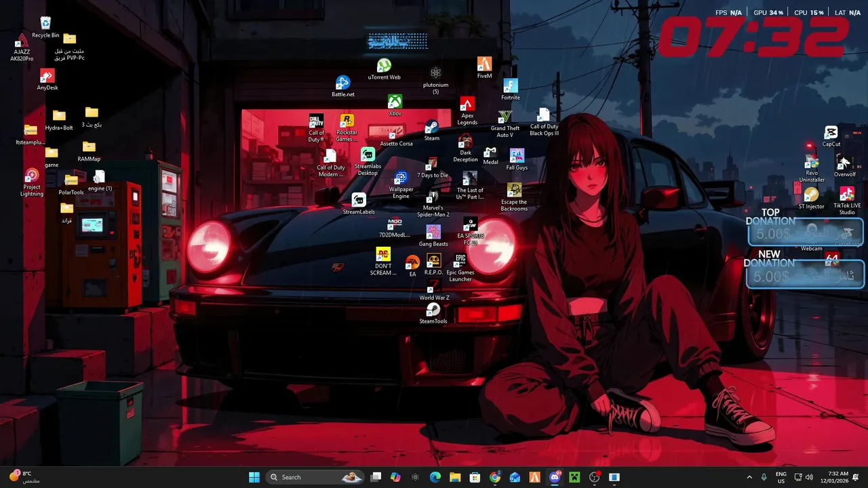868x488 pixels.
Task: Open the EA app icon
Action: (x=412, y=266)
